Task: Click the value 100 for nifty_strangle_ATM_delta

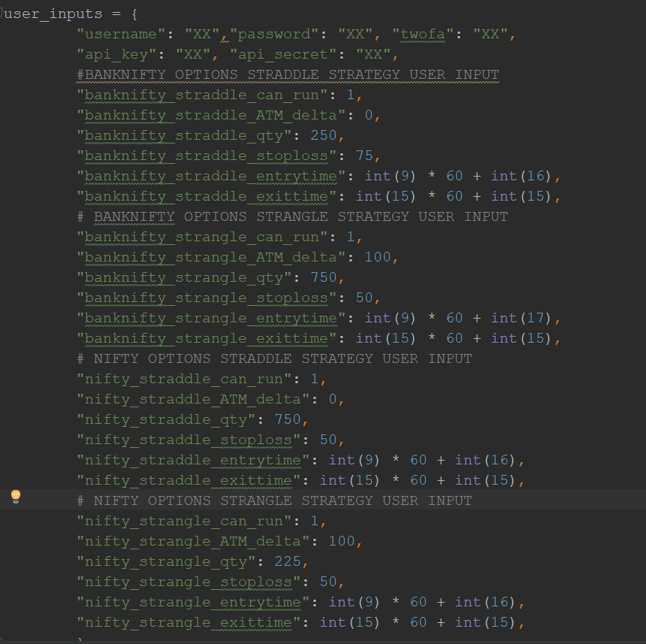Action: coord(342,541)
